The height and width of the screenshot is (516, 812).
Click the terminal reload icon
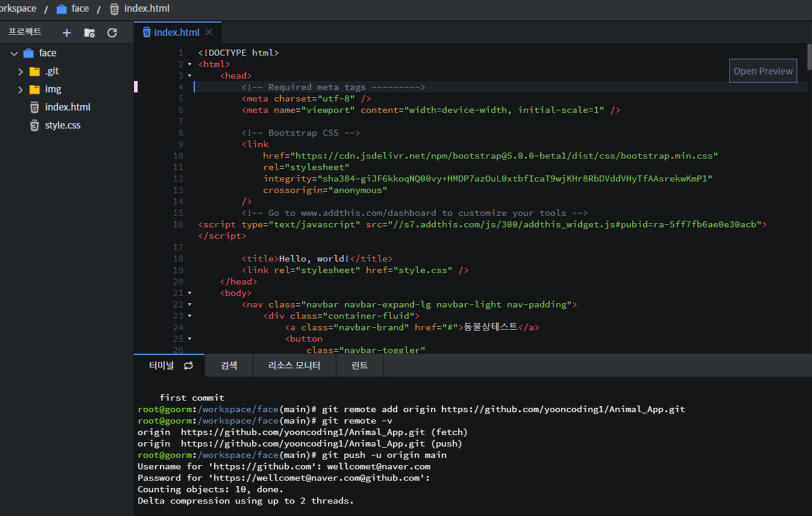(189, 365)
